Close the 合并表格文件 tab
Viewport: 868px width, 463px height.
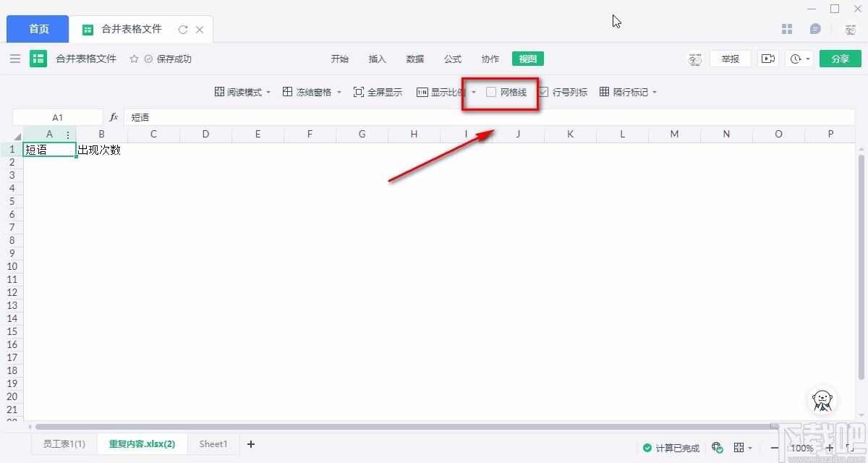pyautogui.click(x=200, y=30)
